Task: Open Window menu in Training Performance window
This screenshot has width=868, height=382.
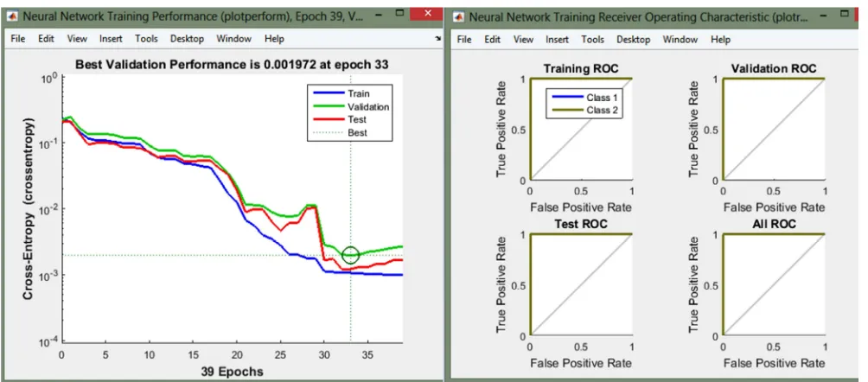Action: pos(233,39)
